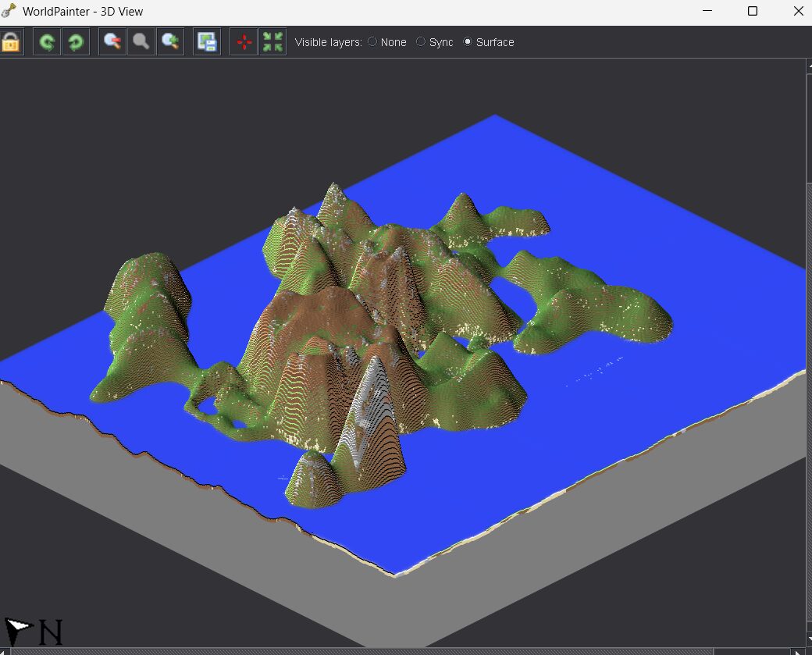Click the red crosshair move-to-spawn icon
This screenshot has height=655, width=812.
(x=244, y=42)
